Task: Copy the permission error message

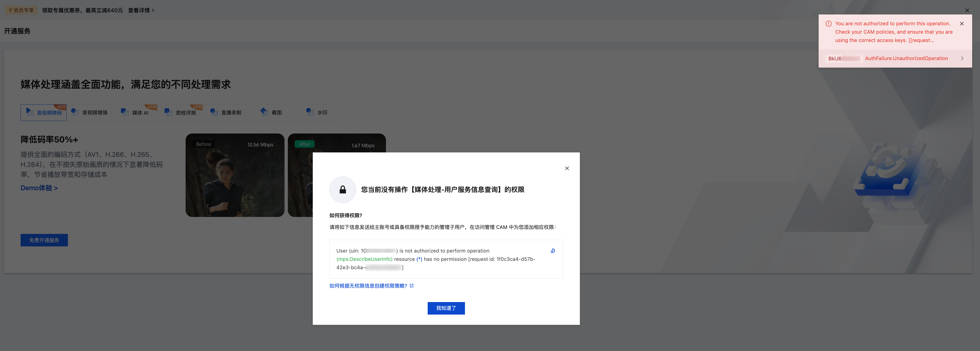Action: tap(553, 251)
